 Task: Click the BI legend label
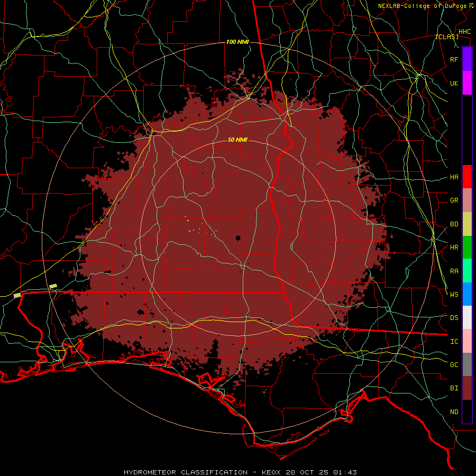454,388
